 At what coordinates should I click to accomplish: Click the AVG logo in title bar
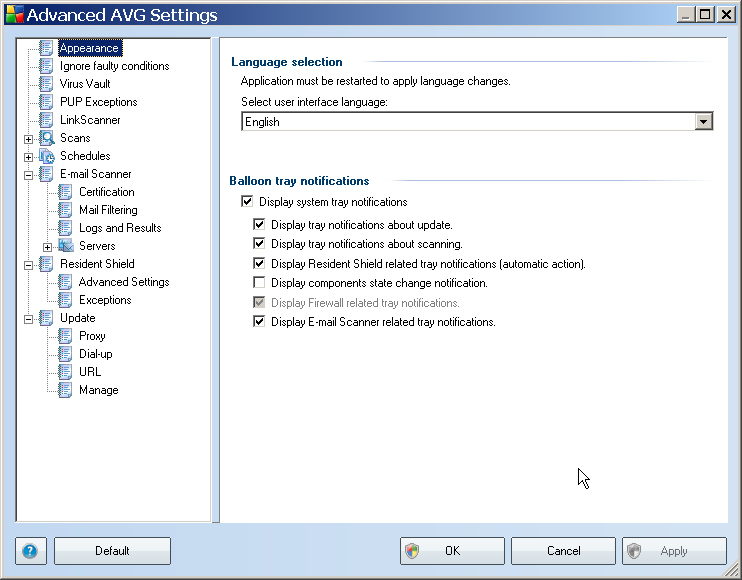pos(14,14)
